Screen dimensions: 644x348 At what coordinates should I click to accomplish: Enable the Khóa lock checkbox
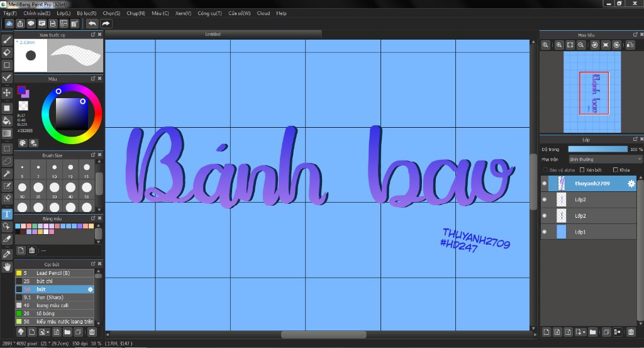point(615,170)
